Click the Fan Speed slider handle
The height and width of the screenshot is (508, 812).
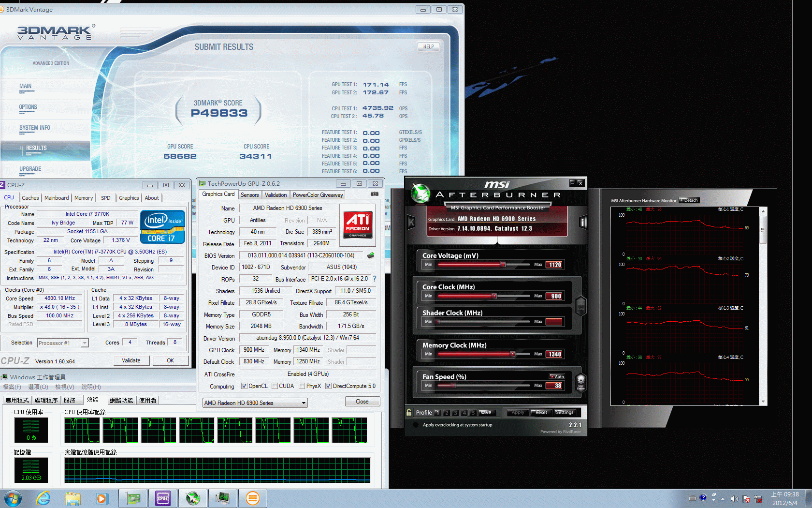453,386
